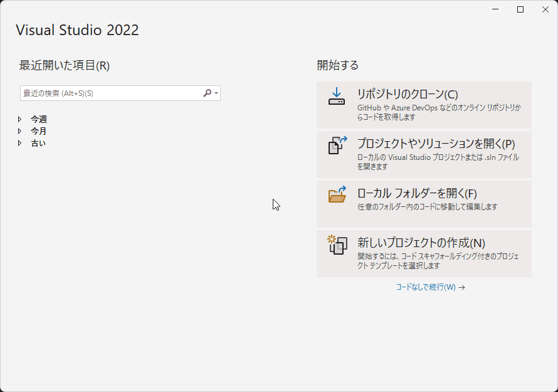Screen dimensions: 558x392
Task: Minimize the Visual Studio 2022 window
Action: click(495, 9)
